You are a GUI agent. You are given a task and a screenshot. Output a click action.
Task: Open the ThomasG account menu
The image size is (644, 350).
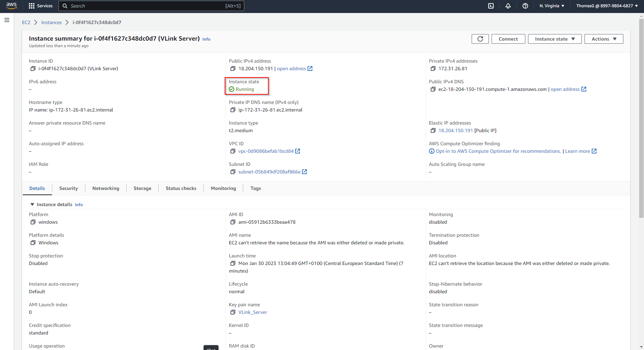(x=607, y=6)
